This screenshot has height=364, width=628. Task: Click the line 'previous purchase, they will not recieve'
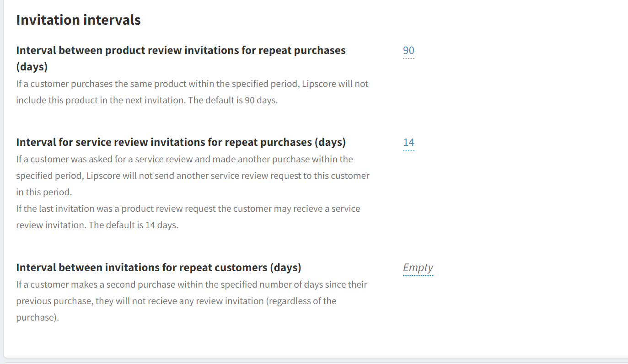[x=176, y=301]
